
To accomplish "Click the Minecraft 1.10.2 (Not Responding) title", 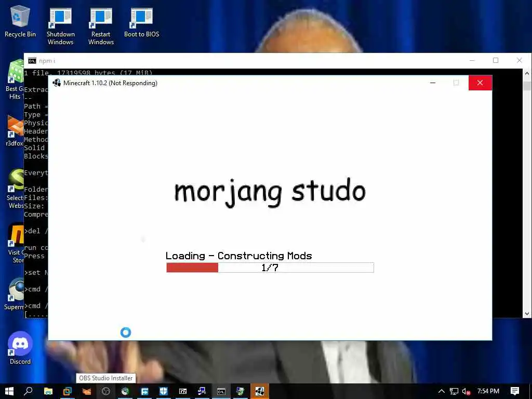I will (x=110, y=83).
